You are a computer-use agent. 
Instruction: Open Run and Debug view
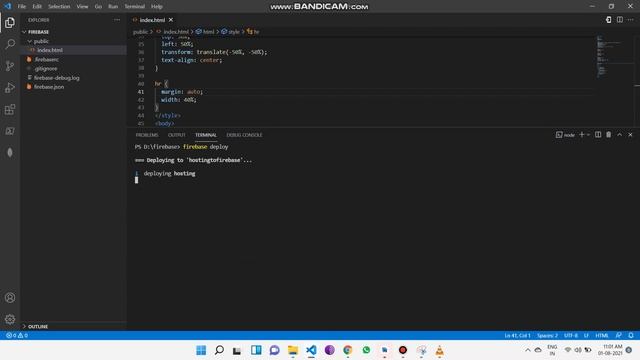tap(10, 87)
